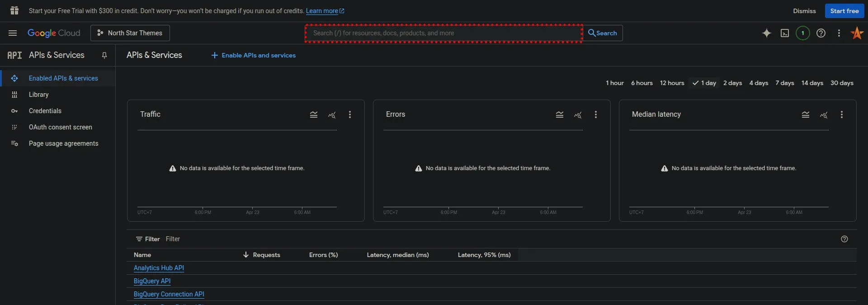This screenshot has width=868, height=305.
Task: Select the 1 day time range
Action: coord(704,83)
